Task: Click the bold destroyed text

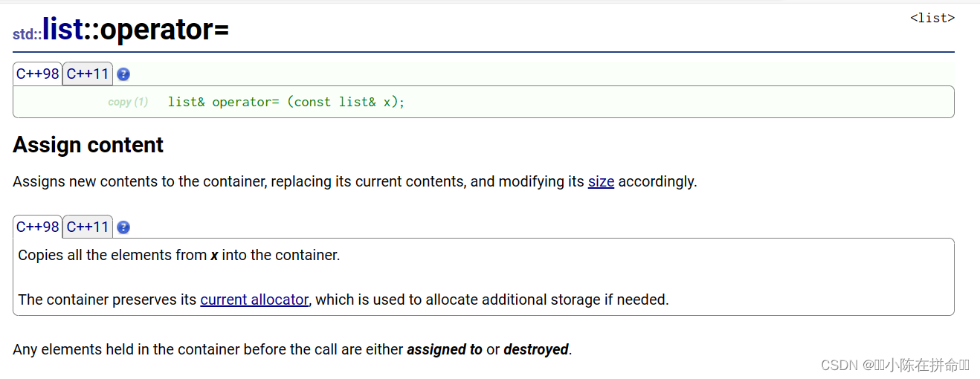Action: coord(536,349)
